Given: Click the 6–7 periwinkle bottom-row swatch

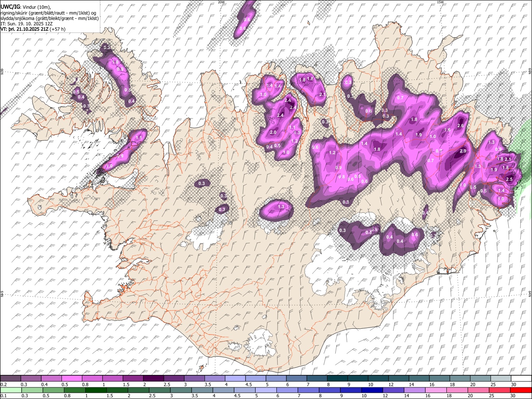Looking at the screenshot, I should coord(287,390).
